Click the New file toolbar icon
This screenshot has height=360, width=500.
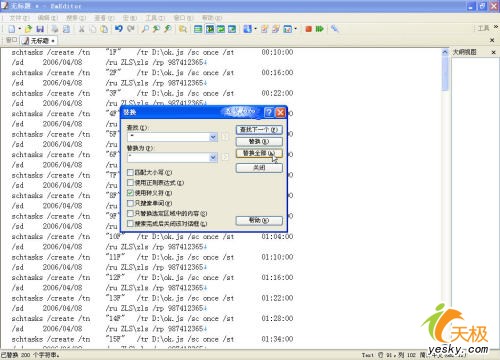[12, 29]
